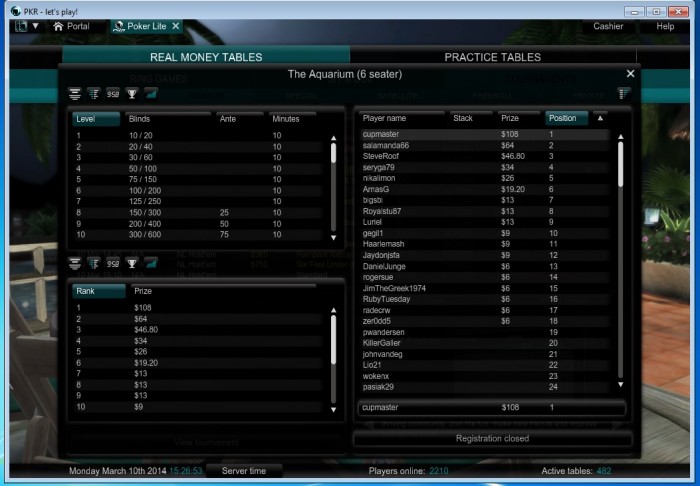
Task: Click the list icon at the dialog's top right
Action: pyautogui.click(x=624, y=93)
